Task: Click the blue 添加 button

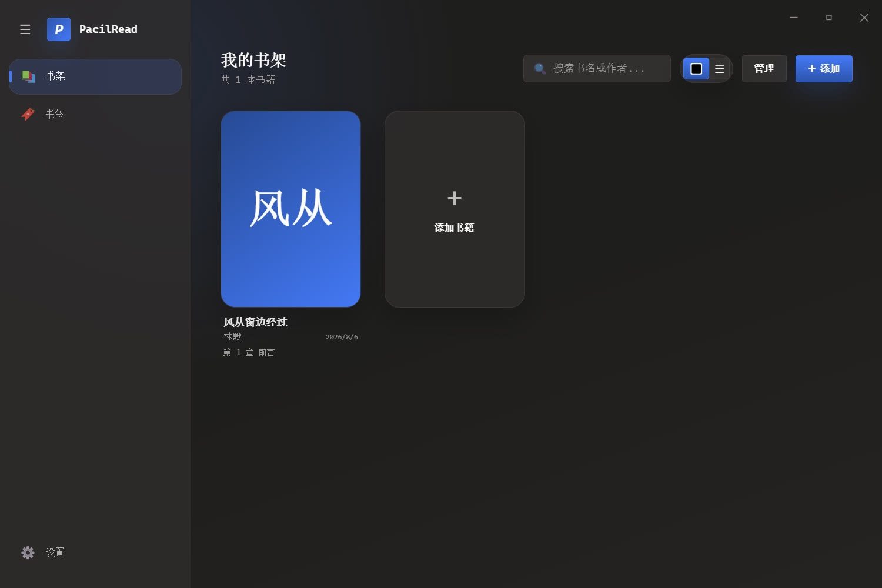Action: 824,69
